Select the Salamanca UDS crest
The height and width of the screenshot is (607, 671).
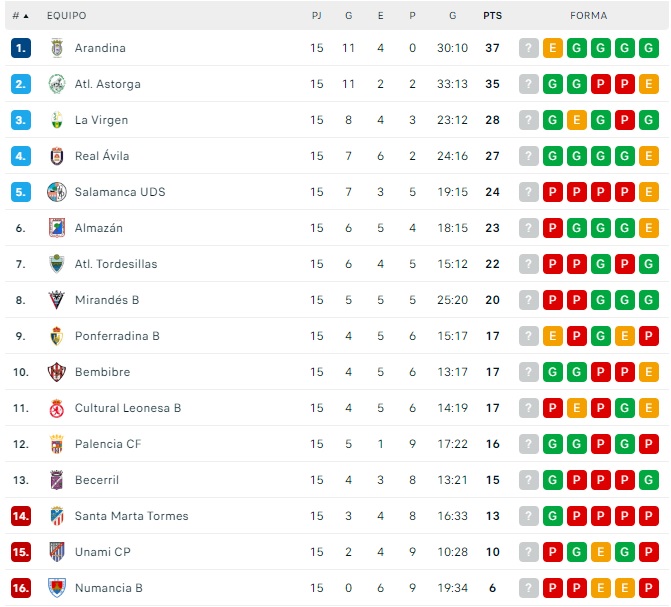tap(56, 192)
